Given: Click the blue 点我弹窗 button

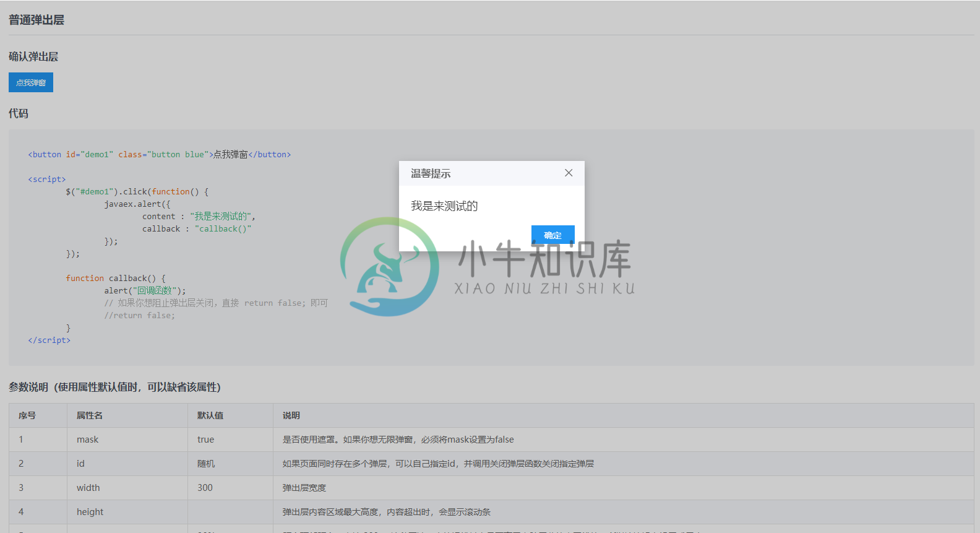Looking at the screenshot, I should (x=31, y=82).
